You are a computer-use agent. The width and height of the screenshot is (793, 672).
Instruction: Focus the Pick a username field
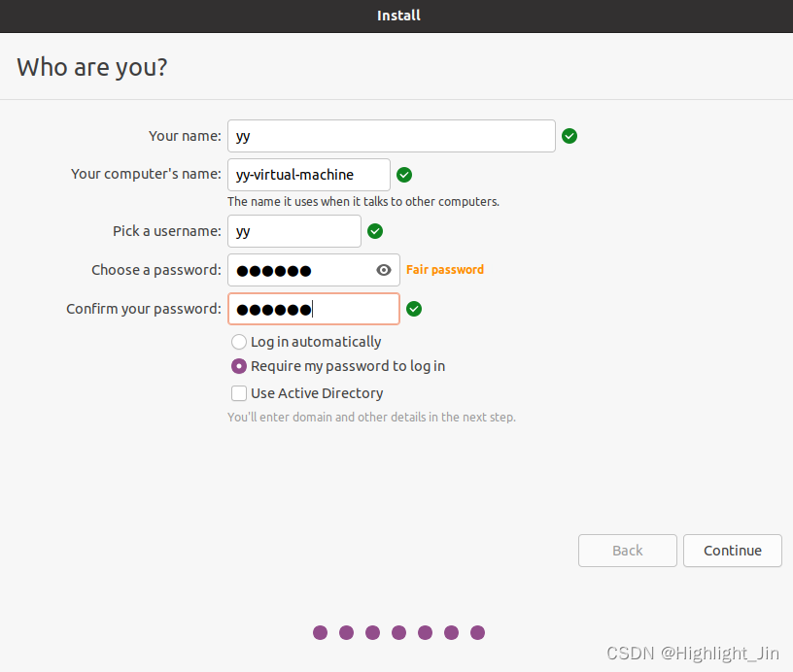click(294, 231)
